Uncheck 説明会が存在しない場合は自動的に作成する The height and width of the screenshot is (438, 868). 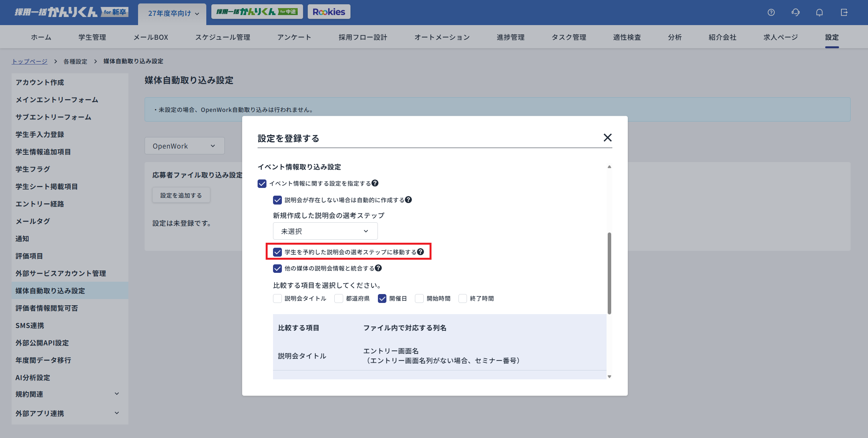point(277,200)
